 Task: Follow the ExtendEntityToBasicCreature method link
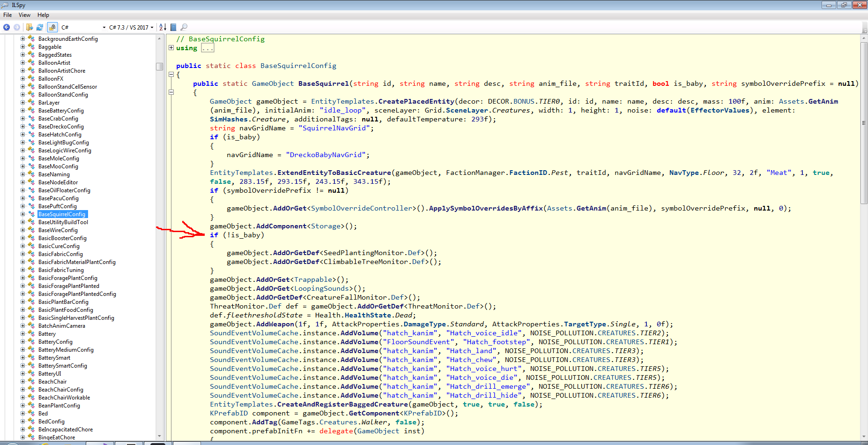pos(334,173)
